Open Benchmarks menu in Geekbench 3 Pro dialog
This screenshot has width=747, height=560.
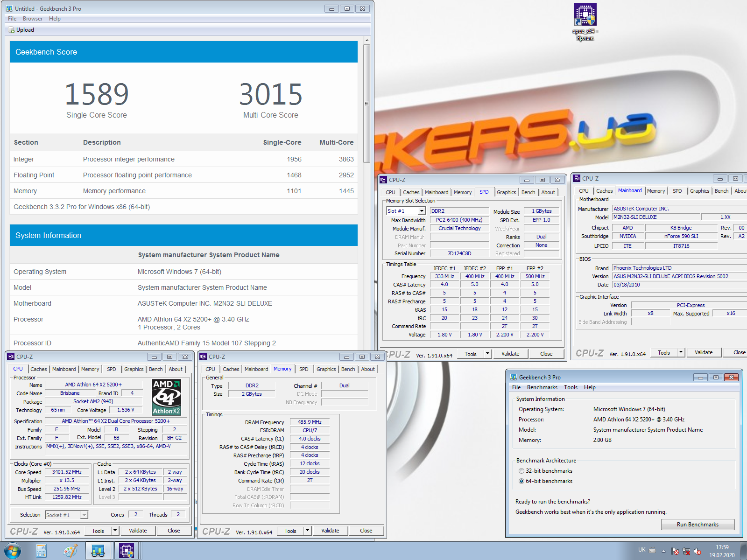point(542,387)
